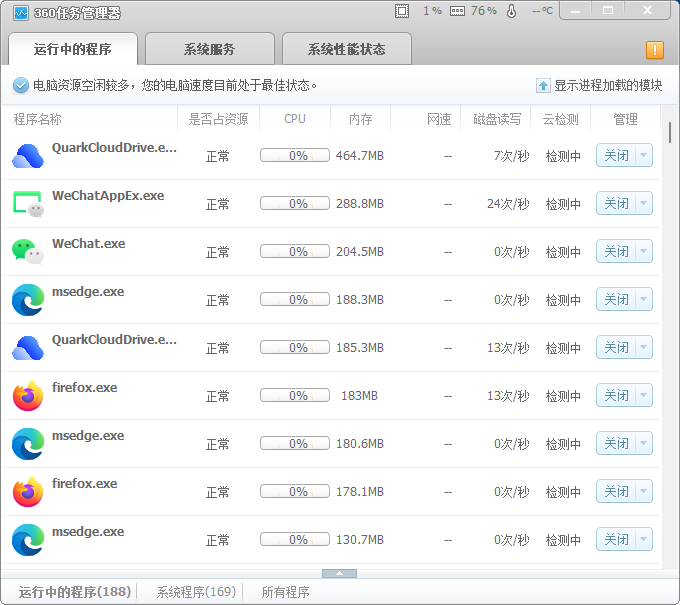Open 关闭 dropdown arrow for 188.3MB msedge
Screen dimensions: 680x605
[x=644, y=299]
